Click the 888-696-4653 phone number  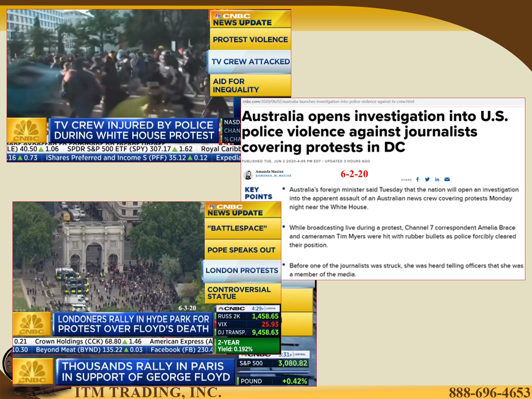[489, 392]
